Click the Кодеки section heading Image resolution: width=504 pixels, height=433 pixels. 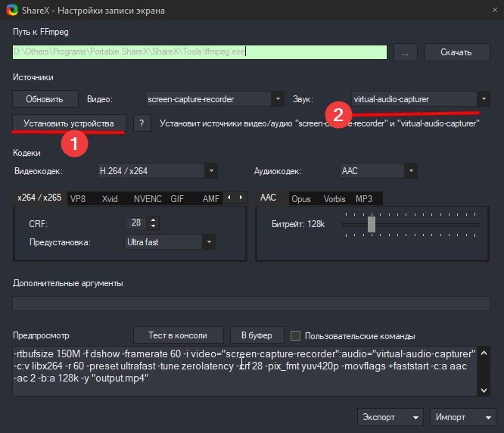pos(26,153)
